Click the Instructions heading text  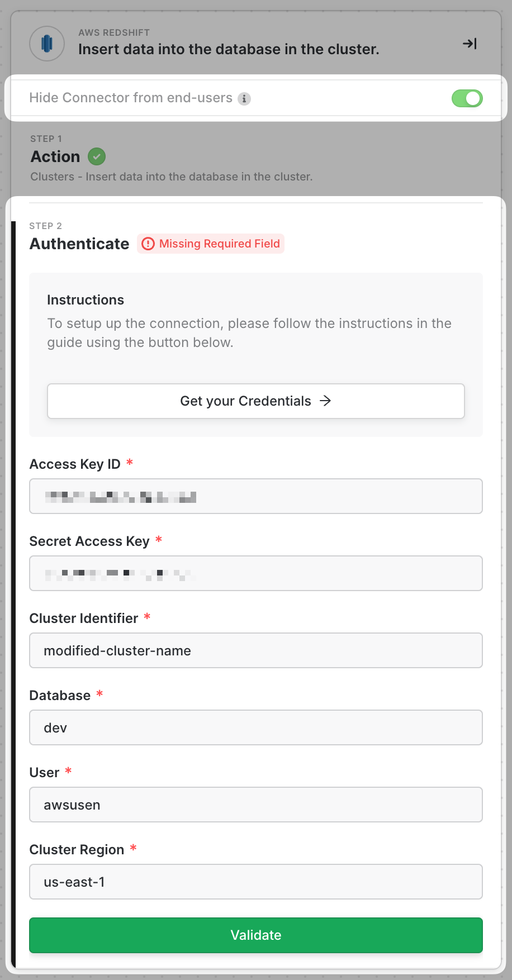(86, 300)
